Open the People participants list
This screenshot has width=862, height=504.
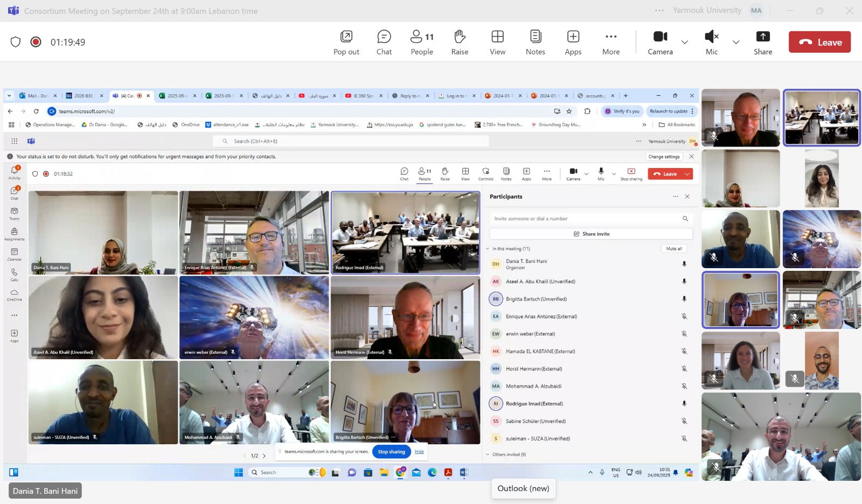[x=421, y=43]
